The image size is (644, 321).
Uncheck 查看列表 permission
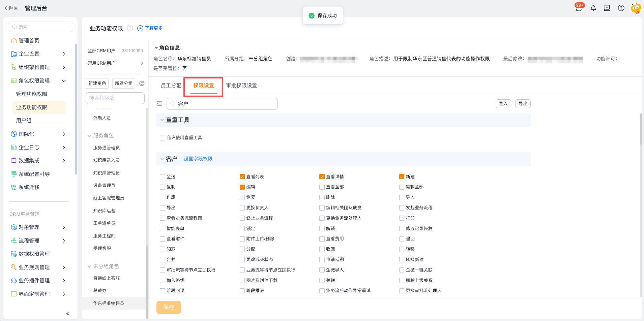click(x=242, y=177)
